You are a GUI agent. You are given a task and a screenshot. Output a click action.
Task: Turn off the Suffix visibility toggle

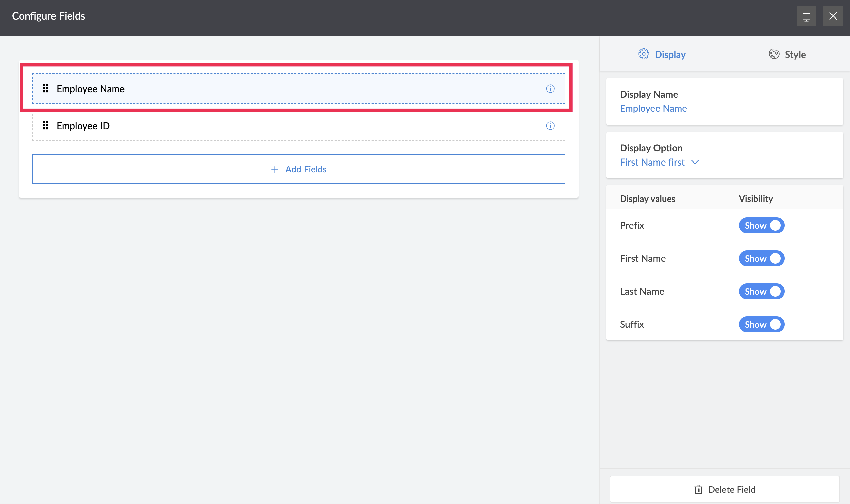tap(762, 324)
